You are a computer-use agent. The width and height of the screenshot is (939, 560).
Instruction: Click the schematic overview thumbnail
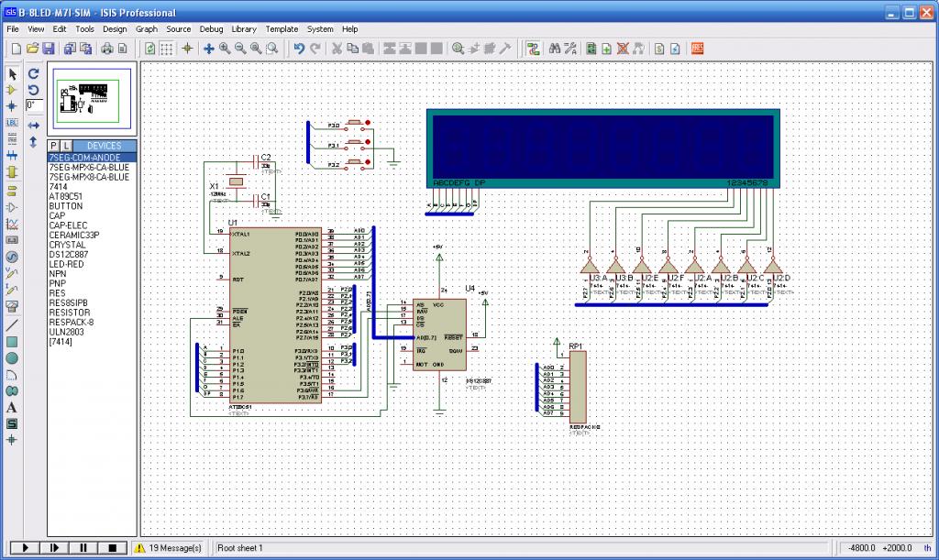coord(92,99)
